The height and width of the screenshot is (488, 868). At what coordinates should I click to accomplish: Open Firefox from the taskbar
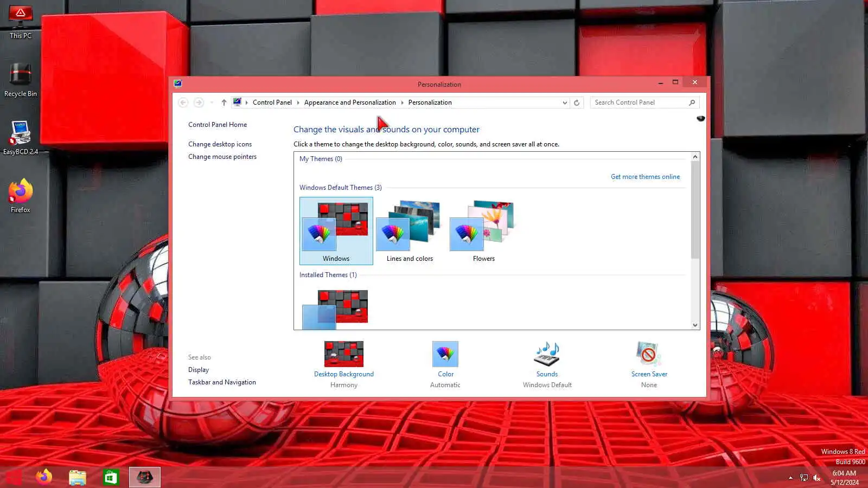[44, 477]
